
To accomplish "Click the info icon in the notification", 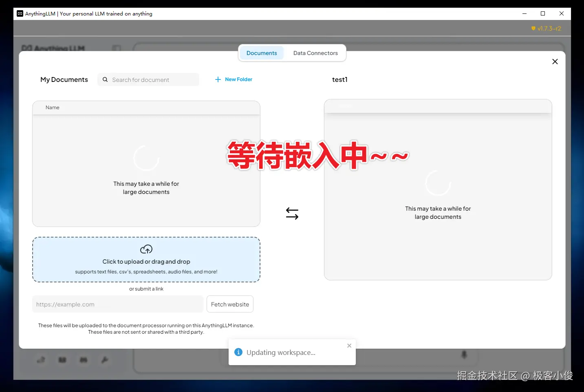I will tap(238, 352).
